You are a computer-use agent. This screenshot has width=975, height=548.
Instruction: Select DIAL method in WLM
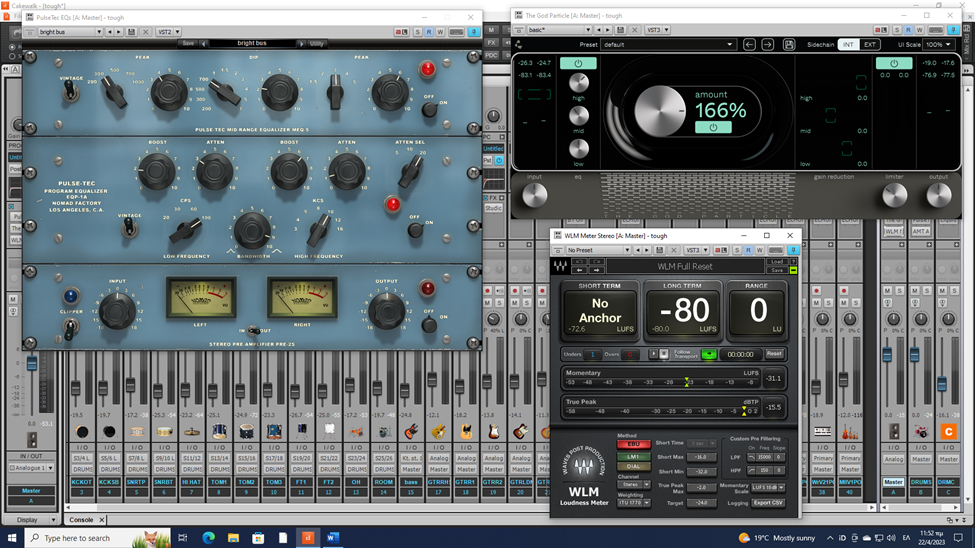(634, 467)
